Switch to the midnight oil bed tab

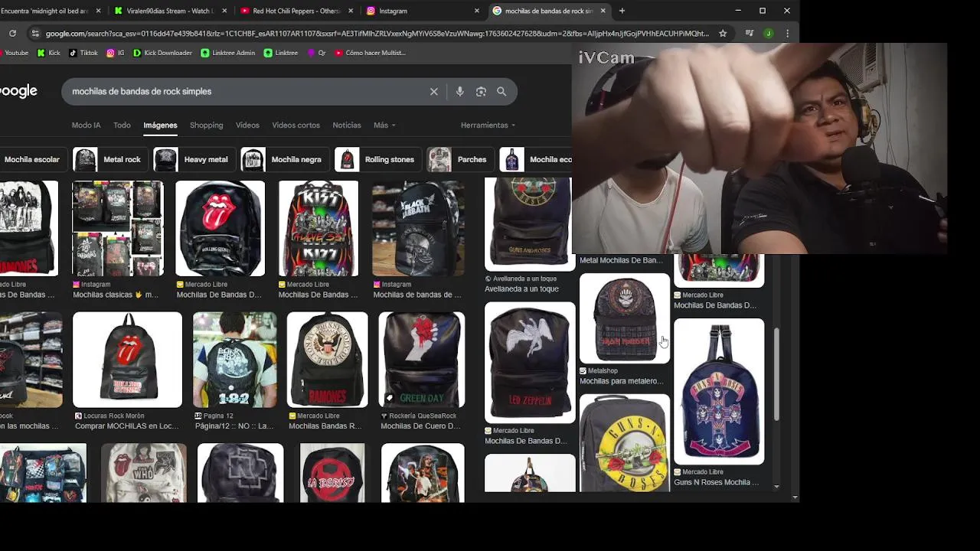50,11
